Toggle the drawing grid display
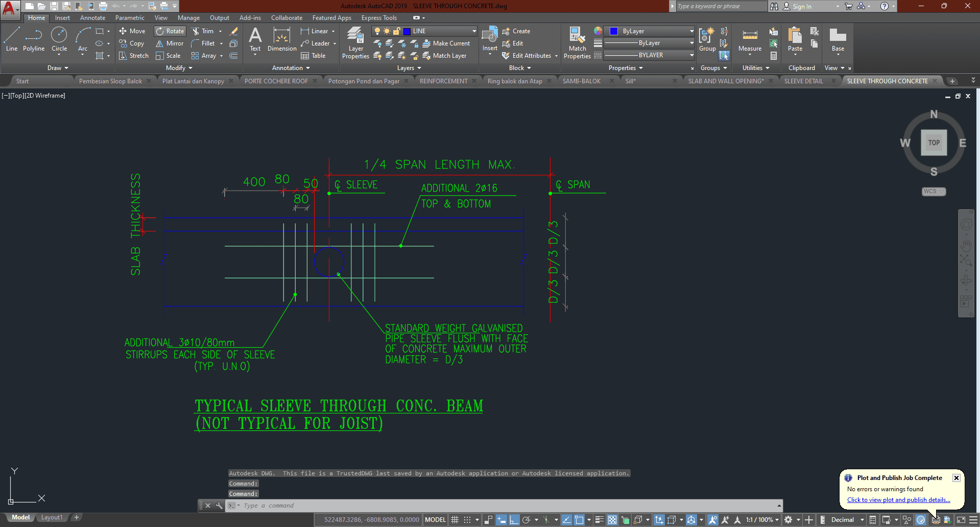This screenshot has width=980, height=527. [x=455, y=520]
